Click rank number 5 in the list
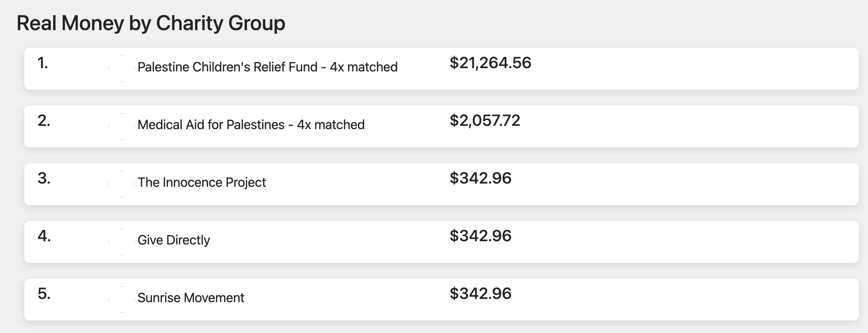Viewport: 868px width, 333px height. click(x=44, y=294)
